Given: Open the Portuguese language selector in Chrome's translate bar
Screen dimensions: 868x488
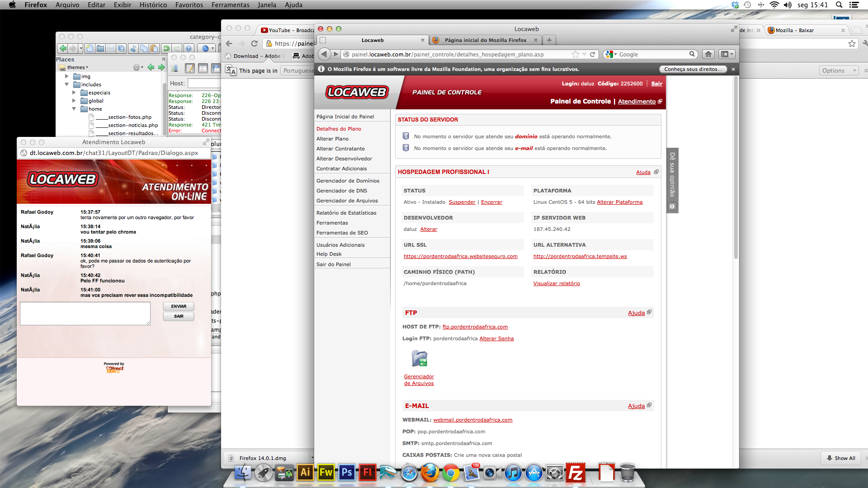Looking at the screenshot, I should (297, 70).
